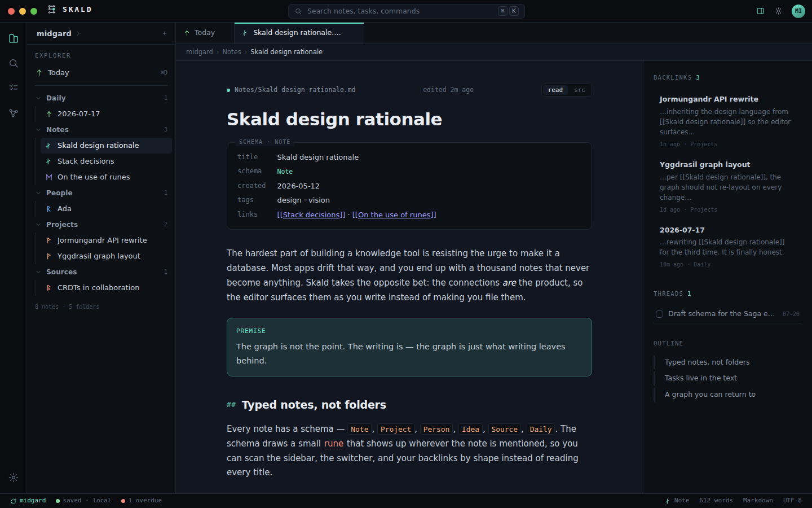
Task: Open the midgard vault chevron
Action: point(78,34)
